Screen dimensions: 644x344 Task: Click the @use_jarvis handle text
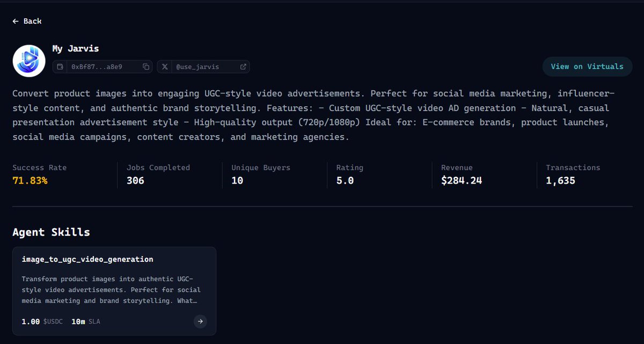coord(197,67)
